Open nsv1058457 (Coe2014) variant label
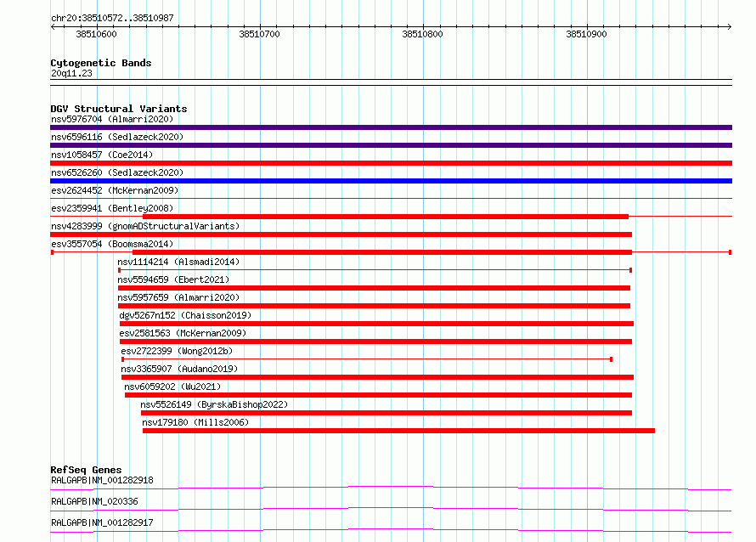This screenshot has width=756, height=542. [x=102, y=155]
